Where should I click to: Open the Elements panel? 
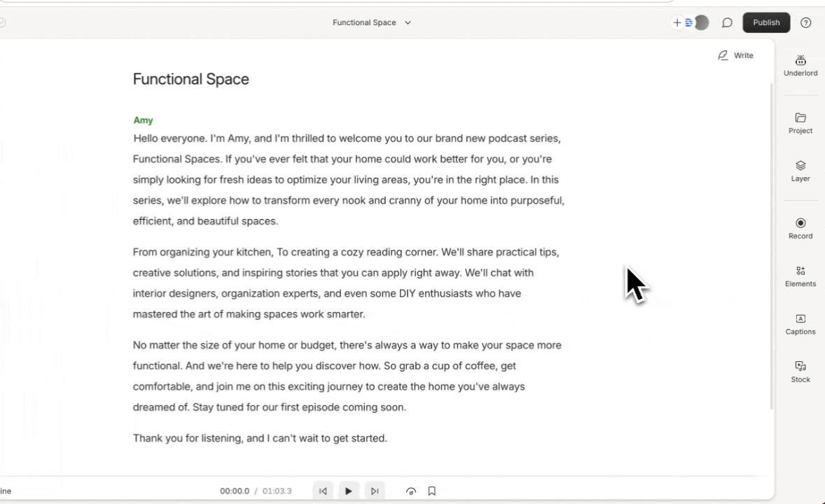pos(800,275)
